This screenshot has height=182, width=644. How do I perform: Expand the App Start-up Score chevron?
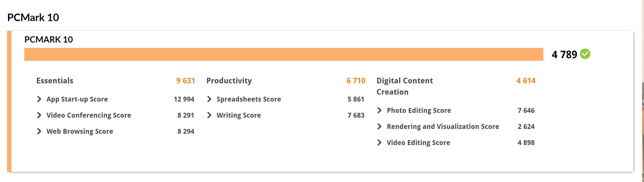39,99
